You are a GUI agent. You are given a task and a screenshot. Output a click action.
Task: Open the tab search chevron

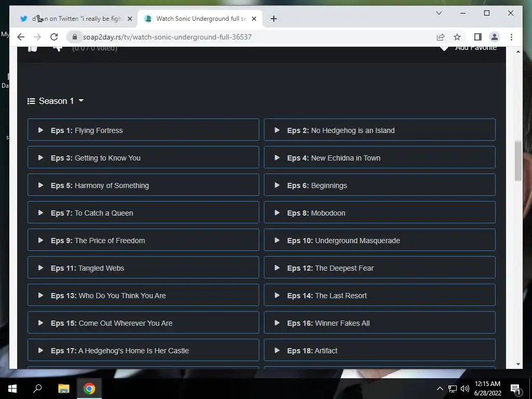pyautogui.click(x=438, y=13)
